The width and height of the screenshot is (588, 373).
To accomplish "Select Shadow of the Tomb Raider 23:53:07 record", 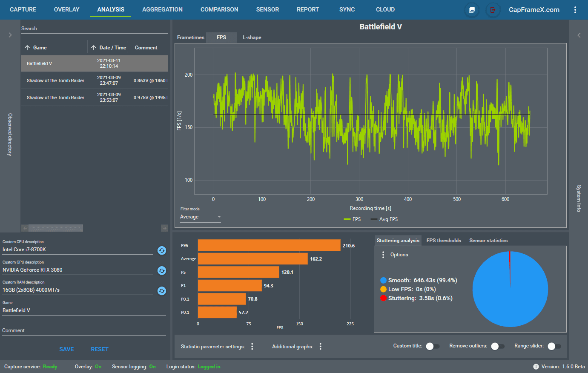I will (95, 98).
